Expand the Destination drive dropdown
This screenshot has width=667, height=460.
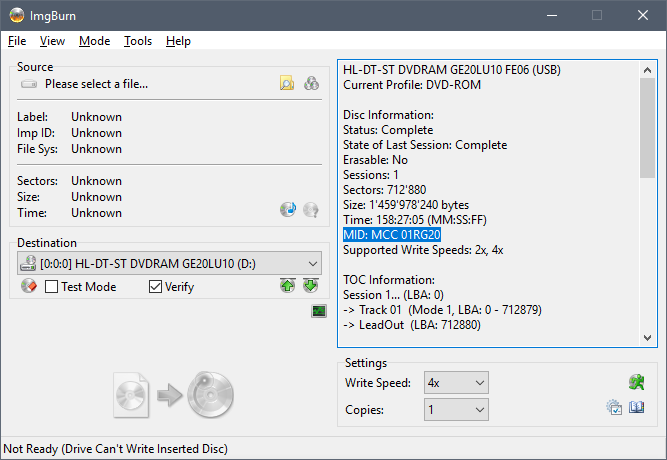tap(313, 263)
